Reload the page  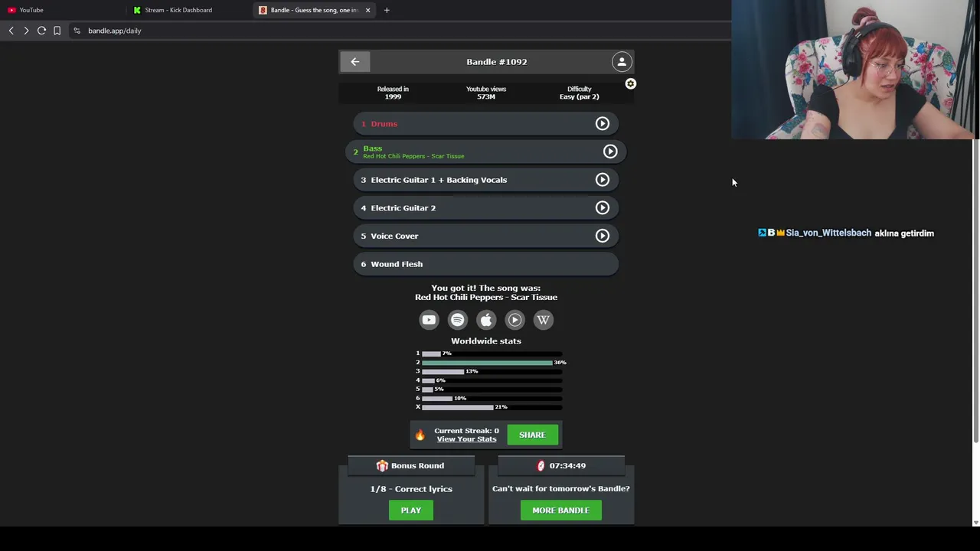point(41,31)
